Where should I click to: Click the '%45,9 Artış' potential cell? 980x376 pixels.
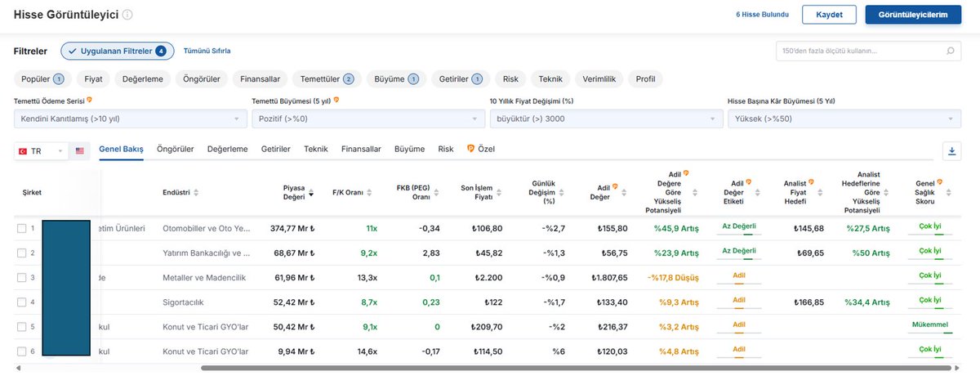[x=676, y=229]
